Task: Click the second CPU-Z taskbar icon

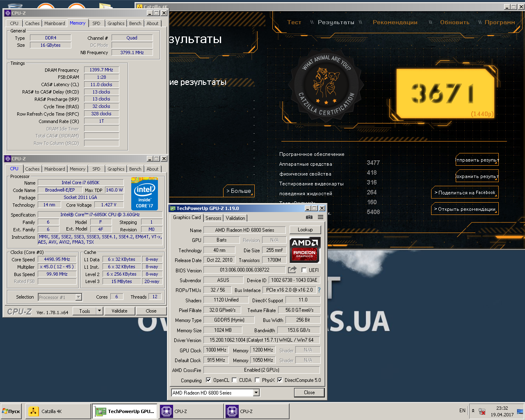Action: click(232, 411)
